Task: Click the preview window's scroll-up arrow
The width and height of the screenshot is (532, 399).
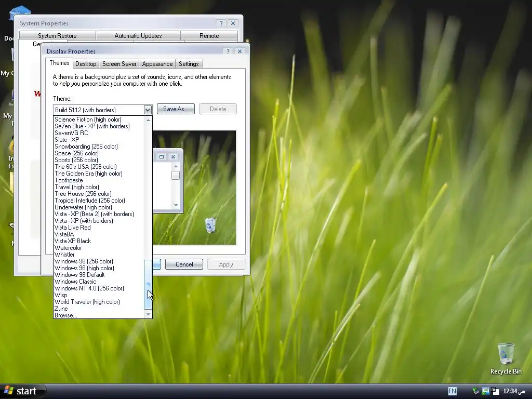Action: [176, 166]
